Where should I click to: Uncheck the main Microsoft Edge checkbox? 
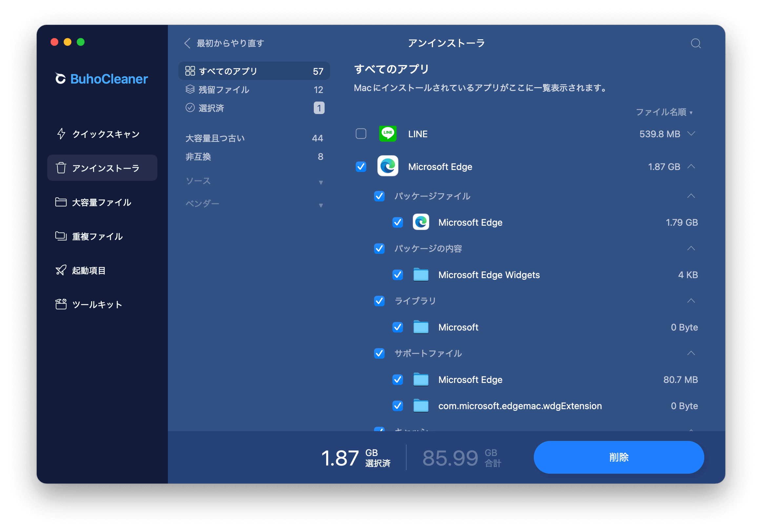tap(361, 166)
